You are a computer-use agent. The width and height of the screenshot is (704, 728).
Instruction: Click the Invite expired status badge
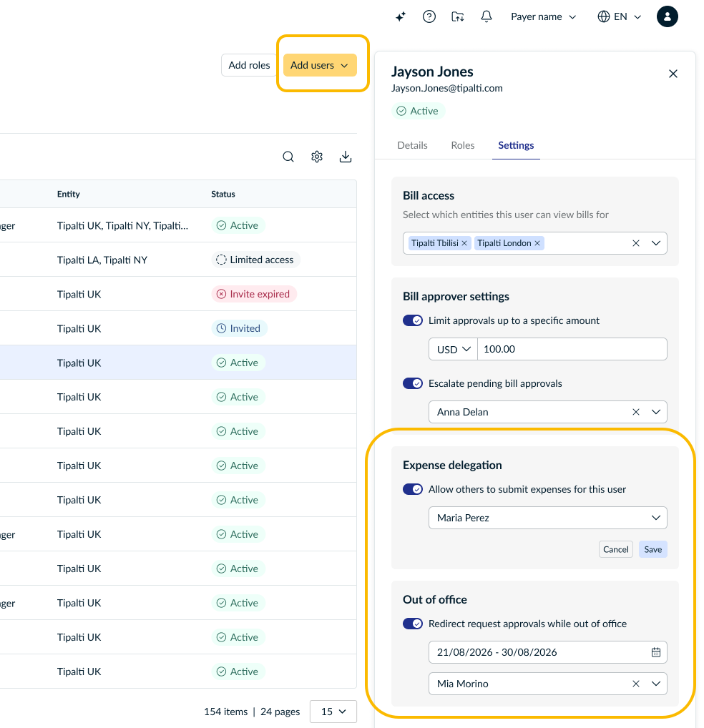(x=254, y=294)
